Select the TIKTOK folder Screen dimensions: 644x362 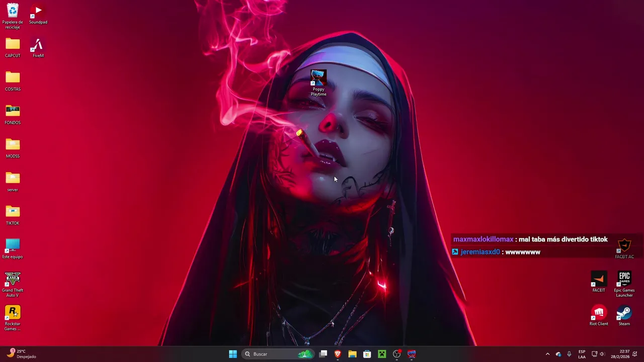point(13,215)
